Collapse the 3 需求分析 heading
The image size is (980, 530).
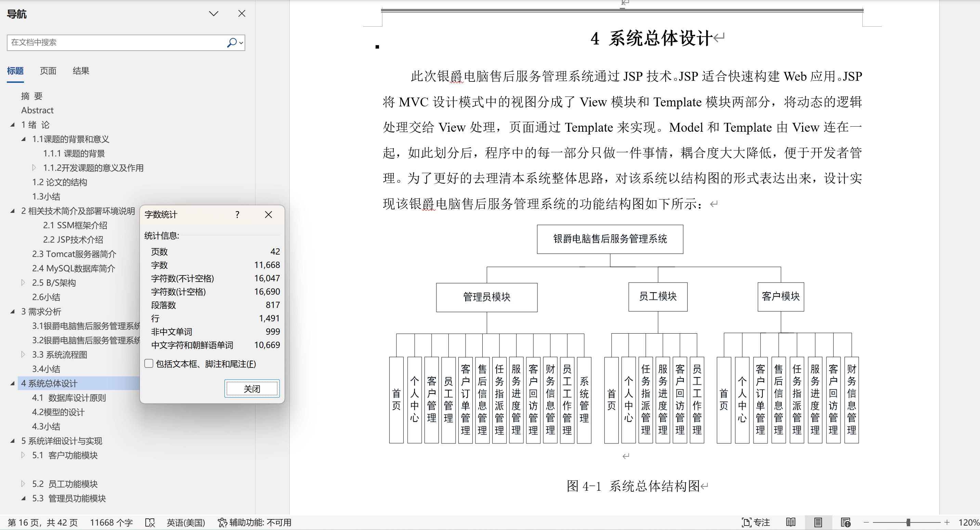point(13,311)
